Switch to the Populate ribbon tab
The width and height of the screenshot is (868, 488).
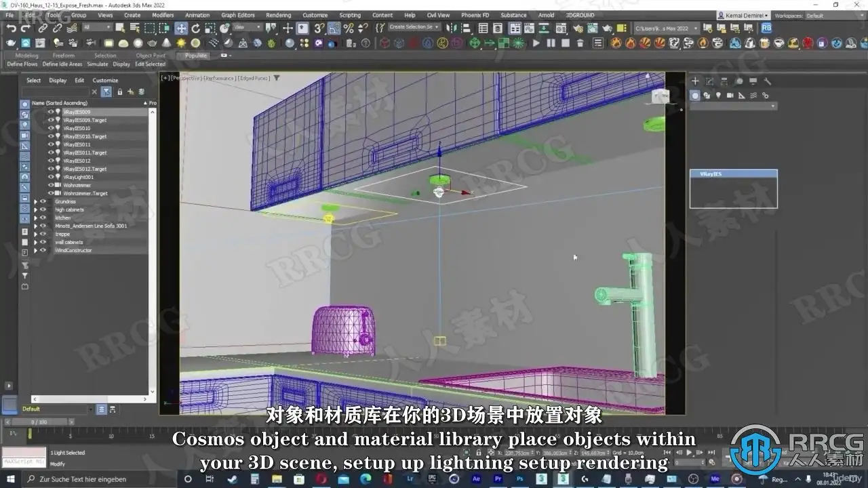(x=196, y=56)
